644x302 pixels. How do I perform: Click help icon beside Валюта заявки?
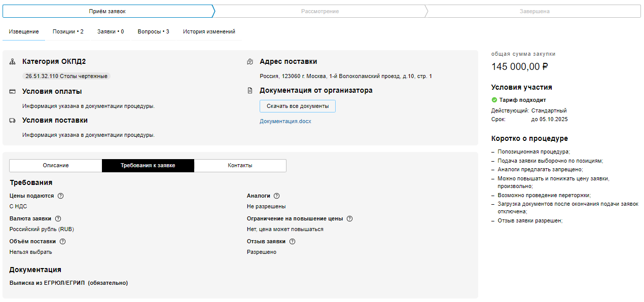coord(58,219)
